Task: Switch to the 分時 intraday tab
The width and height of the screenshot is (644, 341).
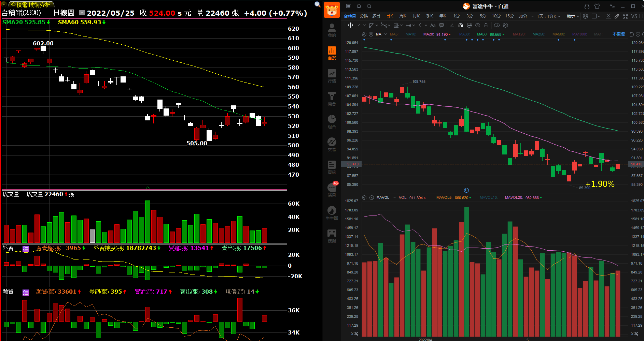Action: [x=364, y=16]
